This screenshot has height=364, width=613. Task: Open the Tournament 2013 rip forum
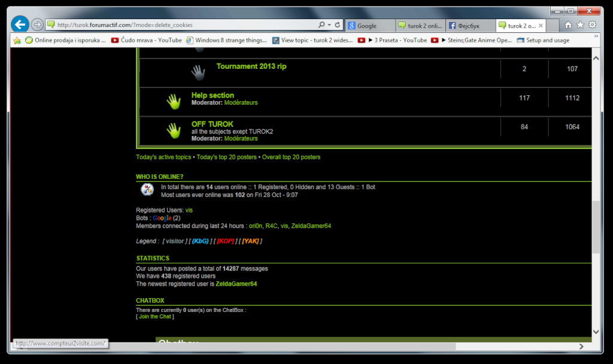pos(251,66)
